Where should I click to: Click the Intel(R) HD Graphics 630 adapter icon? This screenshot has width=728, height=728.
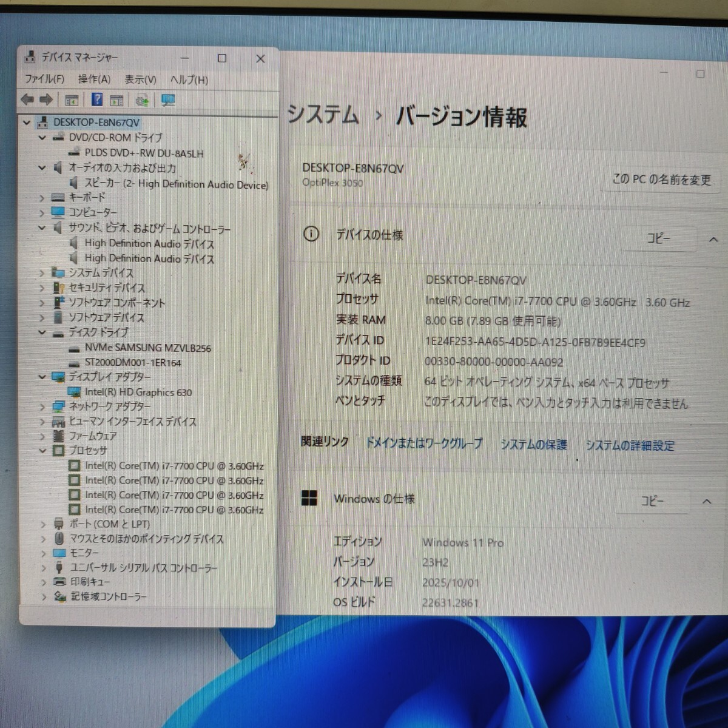pos(75,393)
